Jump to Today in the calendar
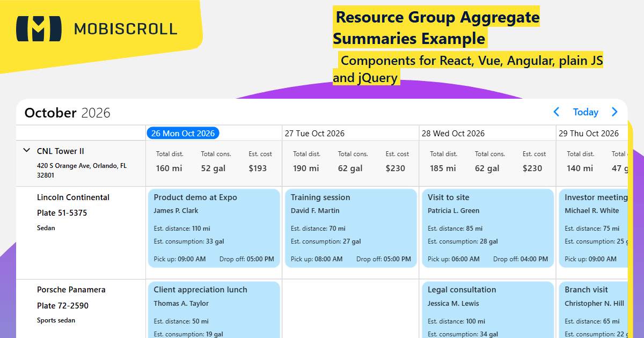644x338 pixels. point(586,112)
